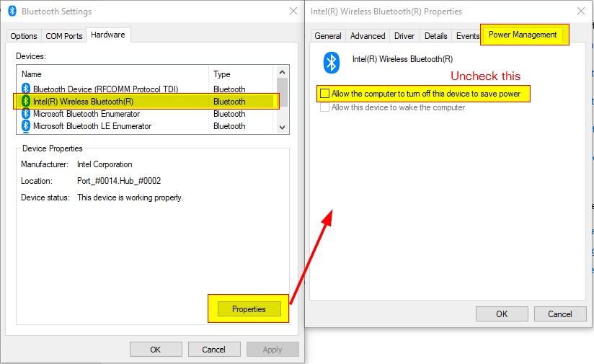Click the icon next to Microsoft Bluetooth LE Enumerator

[26, 125]
